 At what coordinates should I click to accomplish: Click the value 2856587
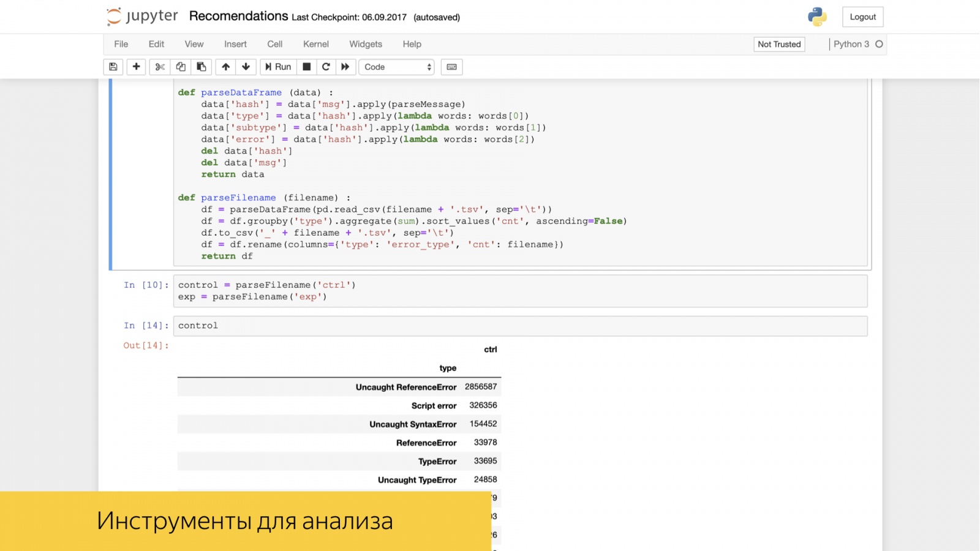(x=481, y=387)
